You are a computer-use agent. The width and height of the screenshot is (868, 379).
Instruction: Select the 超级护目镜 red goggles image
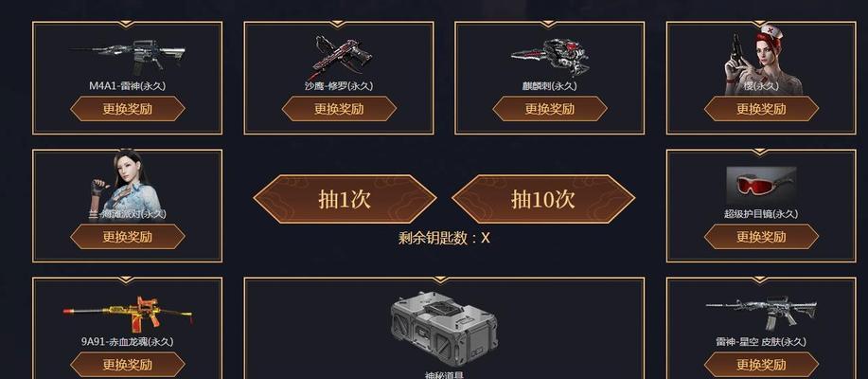click(761, 186)
